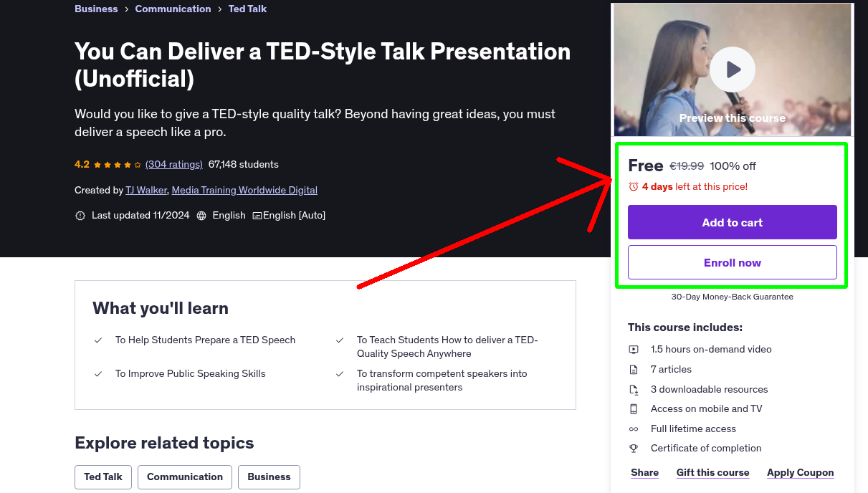Click the What you'll learn heading
The width and height of the screenshot is (868, 493).
click(161, 308)
